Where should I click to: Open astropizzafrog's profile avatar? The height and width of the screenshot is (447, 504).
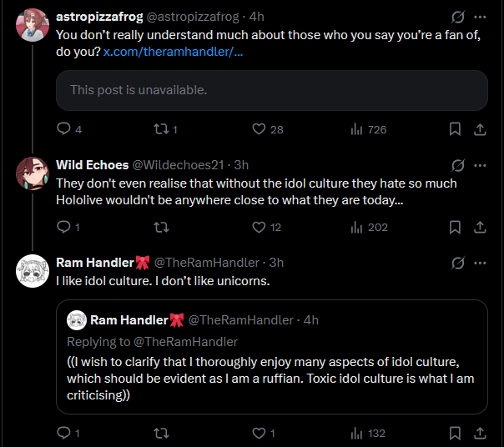[x=32, y=27]
